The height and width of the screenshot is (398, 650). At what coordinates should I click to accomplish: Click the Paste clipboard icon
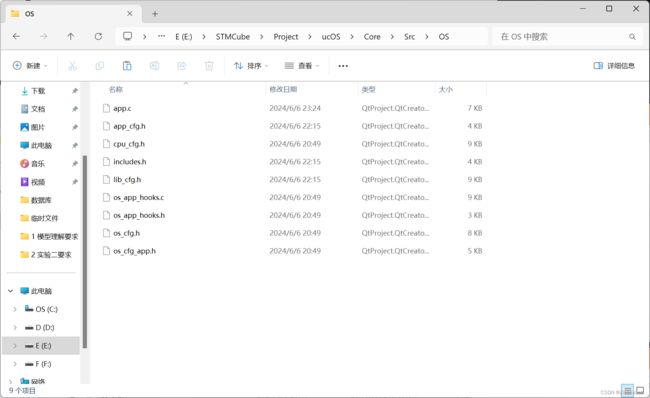(127, 66)
